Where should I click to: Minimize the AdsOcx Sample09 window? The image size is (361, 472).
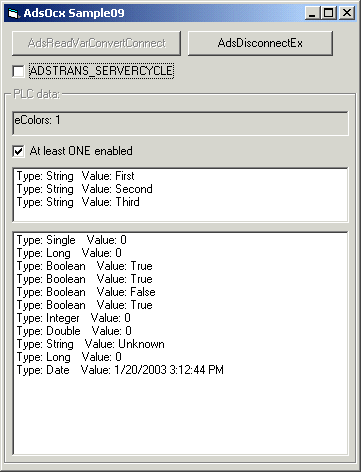pos(312,13)
